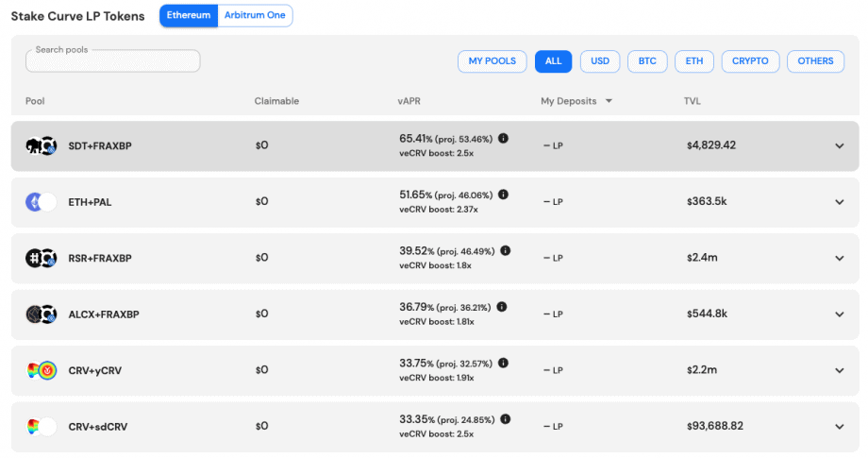Click the Search pools input field
The image size is (868, 458).
click(x=113, y=61)
